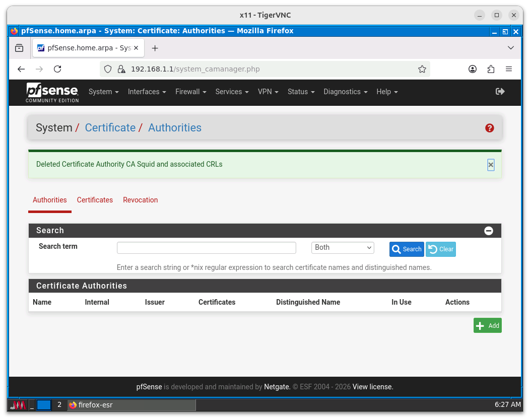This screenshot has width=530, height=420.
Task: Open Firefox account profile icon
Action: (473, 69)
